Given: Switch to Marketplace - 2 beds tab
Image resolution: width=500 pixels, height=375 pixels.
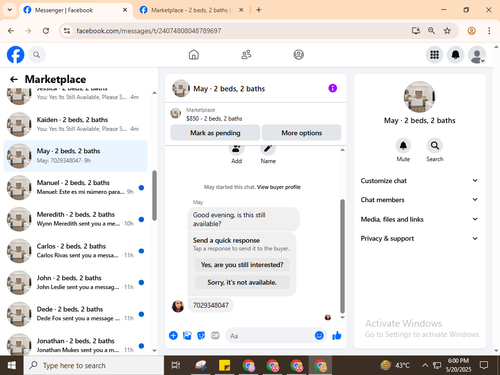Looking at the screenshot, I should (191, 10).
